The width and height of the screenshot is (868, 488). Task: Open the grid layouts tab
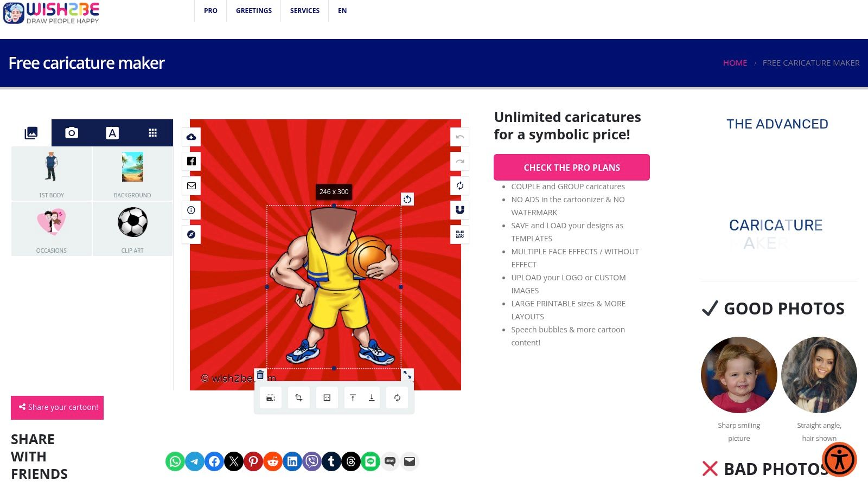click(x=153, y=133)
